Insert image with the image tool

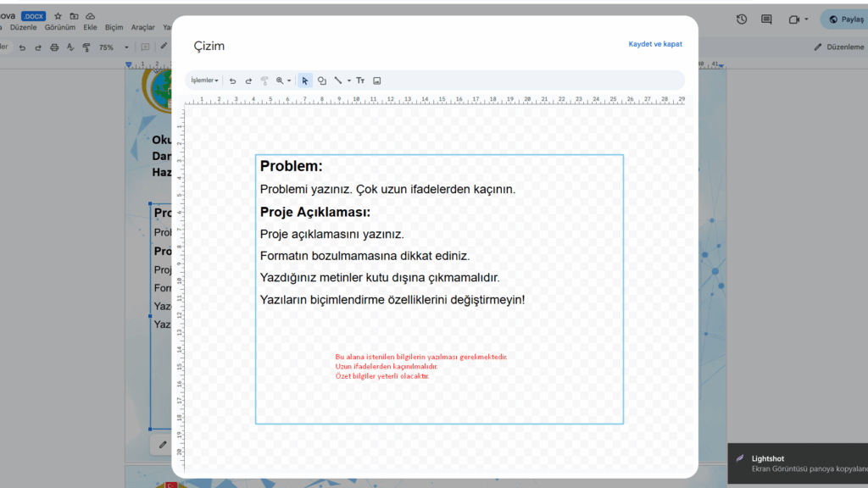377,80
